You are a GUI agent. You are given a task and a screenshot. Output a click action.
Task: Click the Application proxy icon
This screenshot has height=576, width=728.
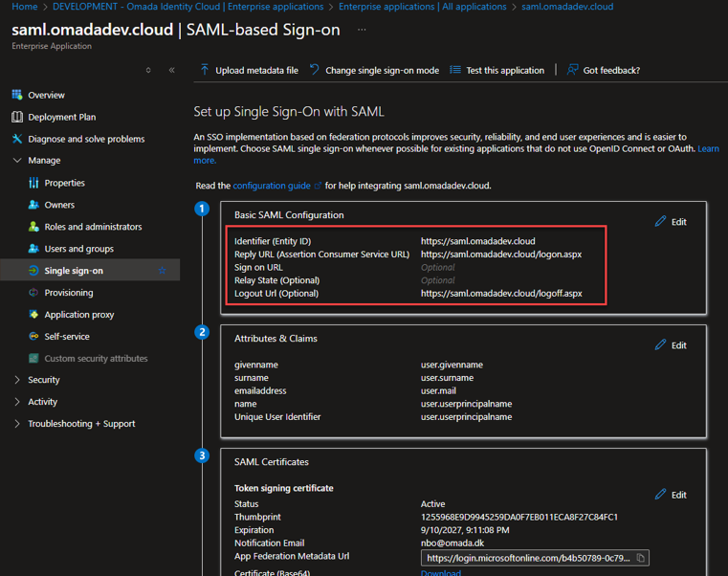33,314
